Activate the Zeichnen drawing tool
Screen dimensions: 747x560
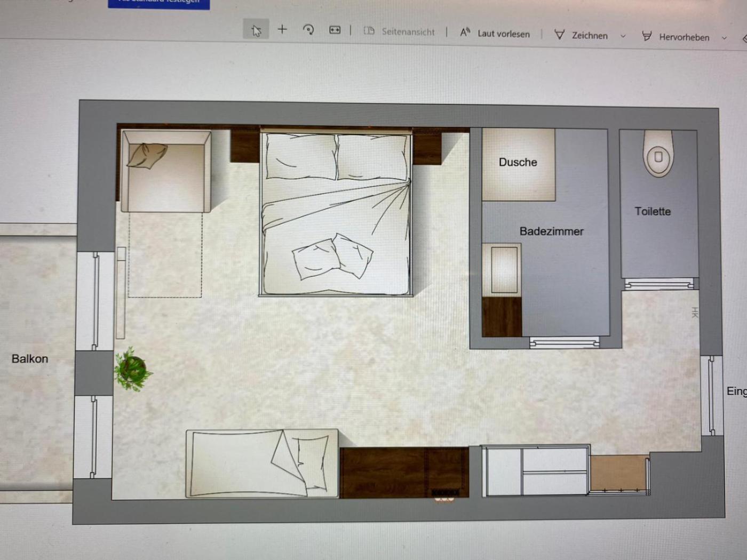point(581,35)
